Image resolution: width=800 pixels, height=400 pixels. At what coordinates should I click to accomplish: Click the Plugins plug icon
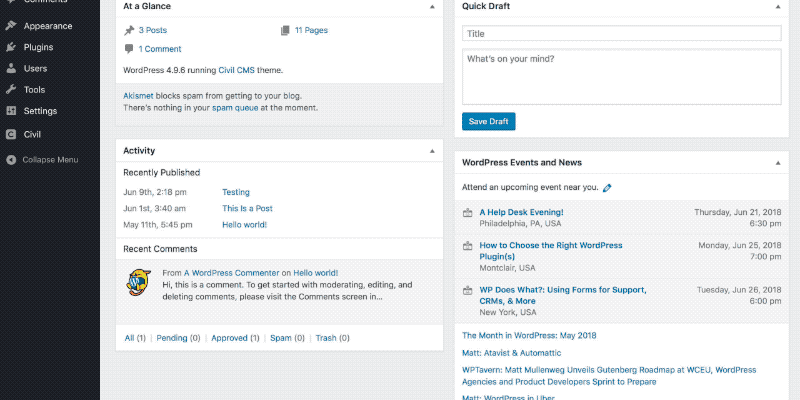pyautogui.click(x=11, y=47)
